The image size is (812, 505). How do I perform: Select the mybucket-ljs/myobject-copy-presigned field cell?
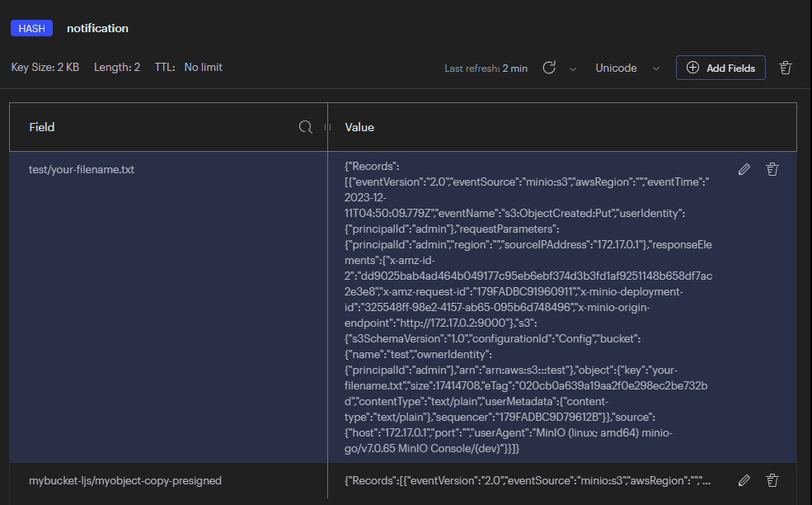[x=125, y=480]
